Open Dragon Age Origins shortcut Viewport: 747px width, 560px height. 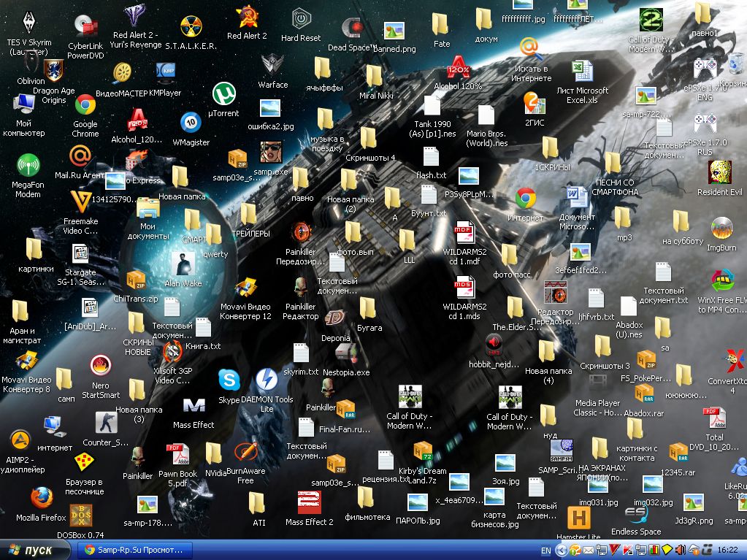tap(53, 71)
